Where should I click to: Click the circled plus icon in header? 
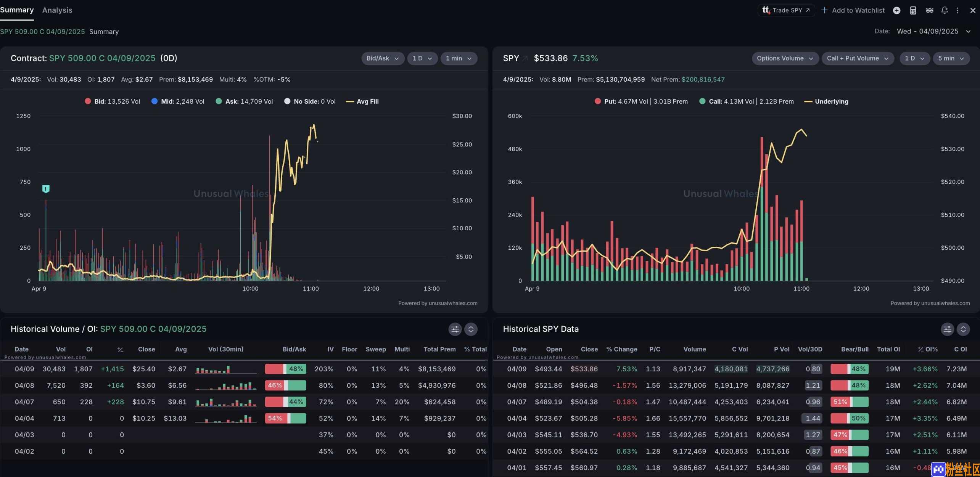(x=896, y=10)
